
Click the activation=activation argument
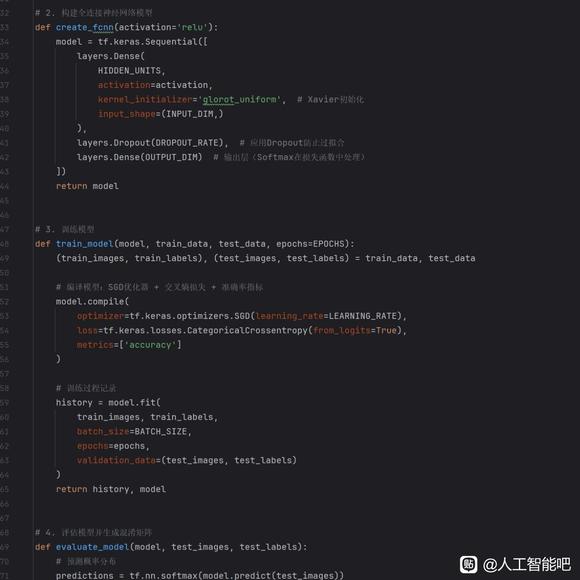click(x=153, y=85)
